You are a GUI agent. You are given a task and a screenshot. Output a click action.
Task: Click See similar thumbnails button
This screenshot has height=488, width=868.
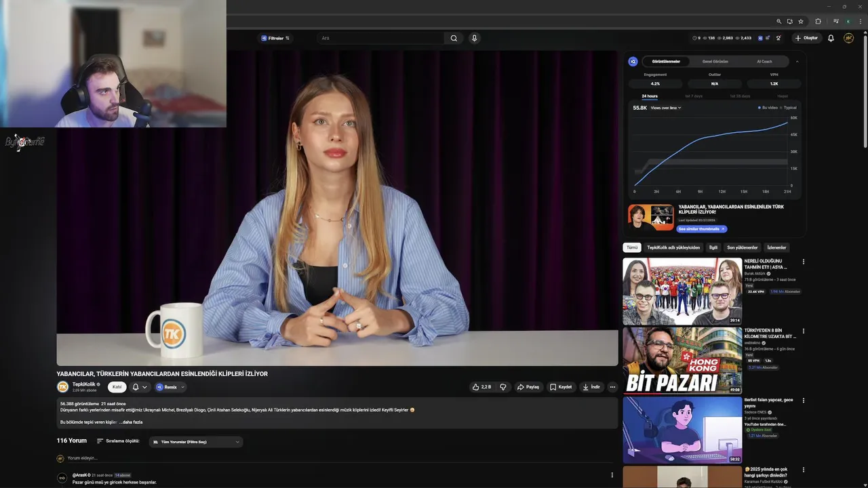click(703, 229)
